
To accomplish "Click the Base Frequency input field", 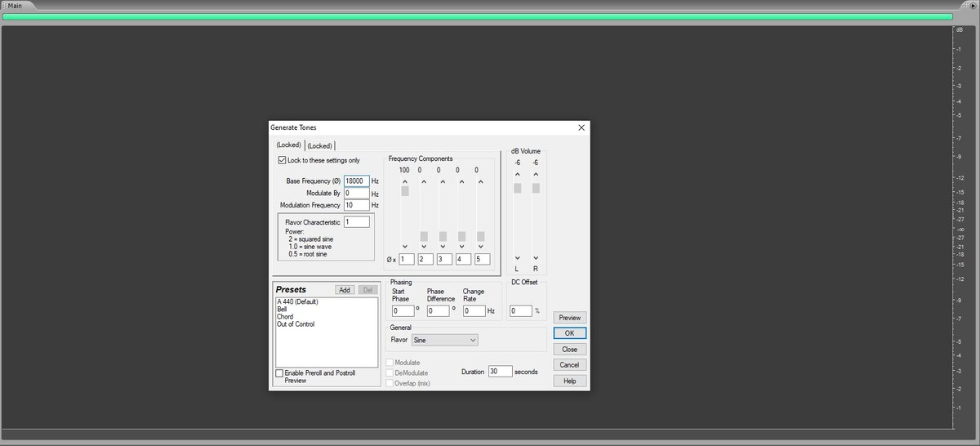I will [357, 181].
